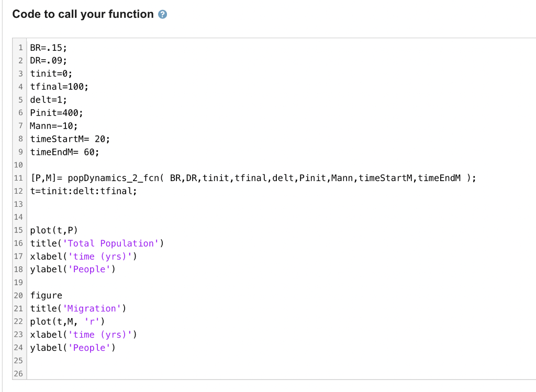This screenshot has width=536, height=392.
Task: Click the Mann=-10 assignment line
Action: 54,126
